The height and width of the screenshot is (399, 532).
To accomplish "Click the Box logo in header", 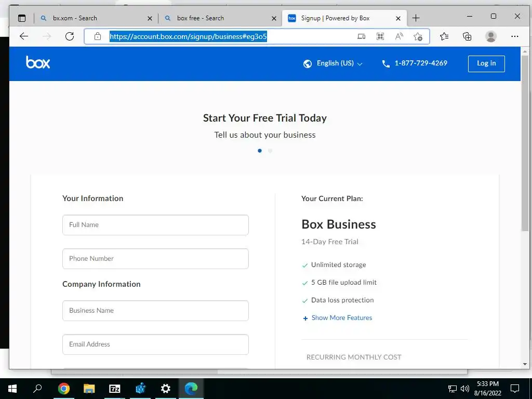I will click(x=38, y=62).
